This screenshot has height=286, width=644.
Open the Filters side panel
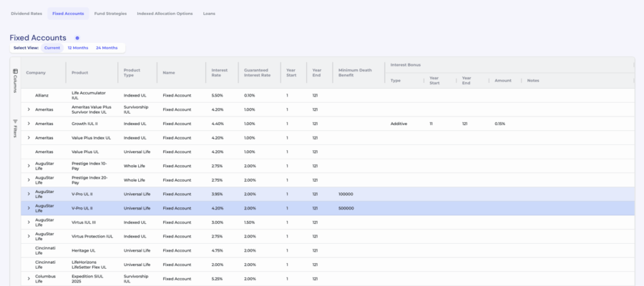[15, 129]
